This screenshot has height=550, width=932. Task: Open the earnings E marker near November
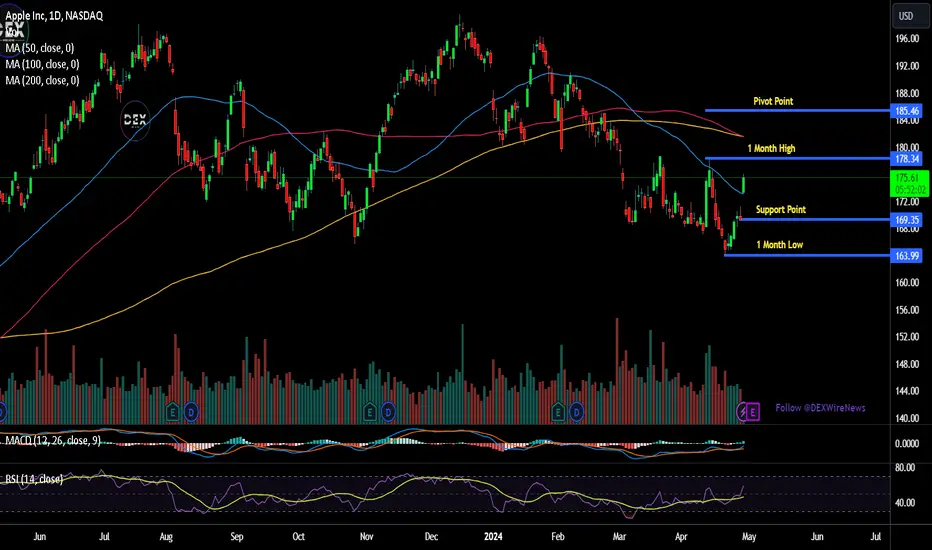coord(370,411)
